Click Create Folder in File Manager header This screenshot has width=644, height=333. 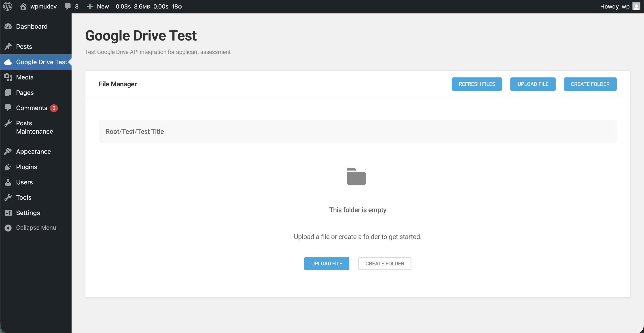(590, 84)
